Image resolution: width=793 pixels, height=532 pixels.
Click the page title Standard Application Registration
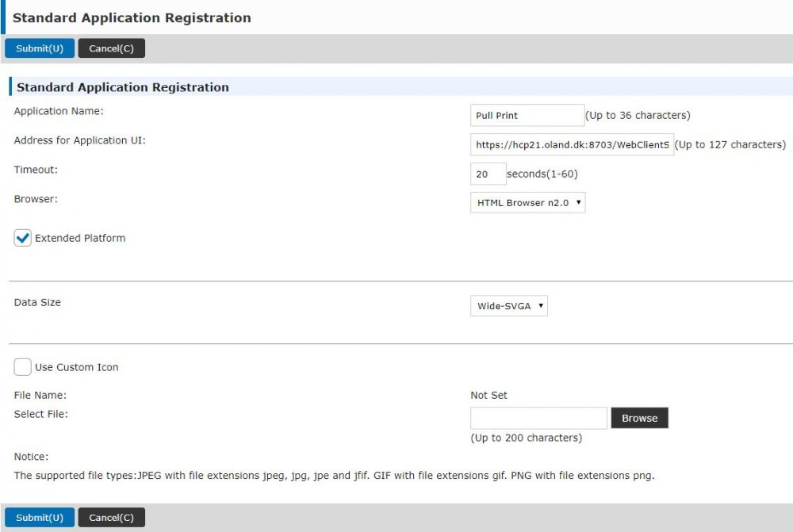(x=132, y=17)
